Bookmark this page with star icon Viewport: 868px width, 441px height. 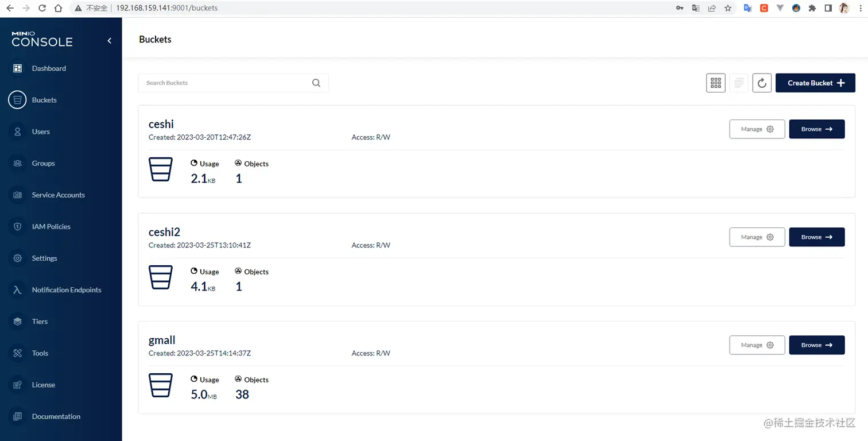728,8
